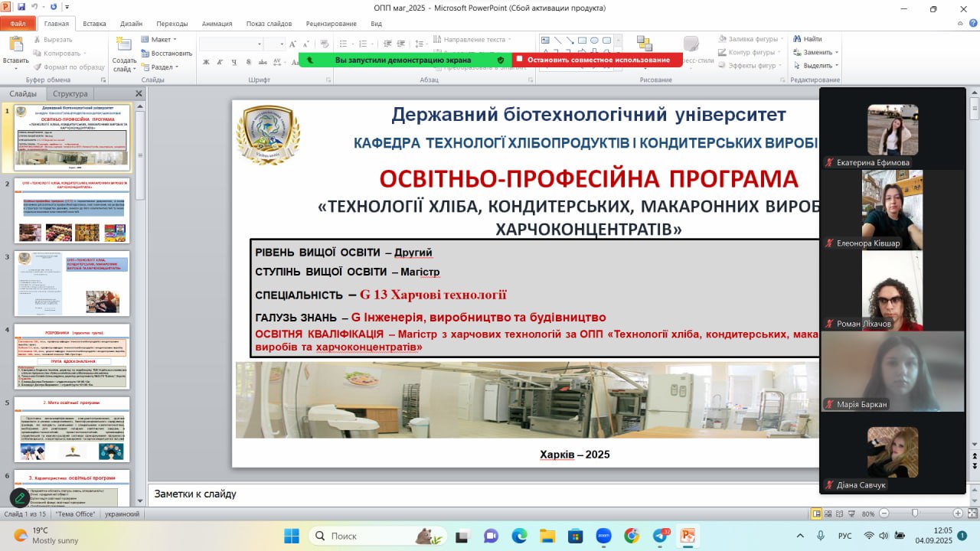Open Shape Outline (Контур фигуры) dropdown
The image size is (980, 551).
click(748, 53)
